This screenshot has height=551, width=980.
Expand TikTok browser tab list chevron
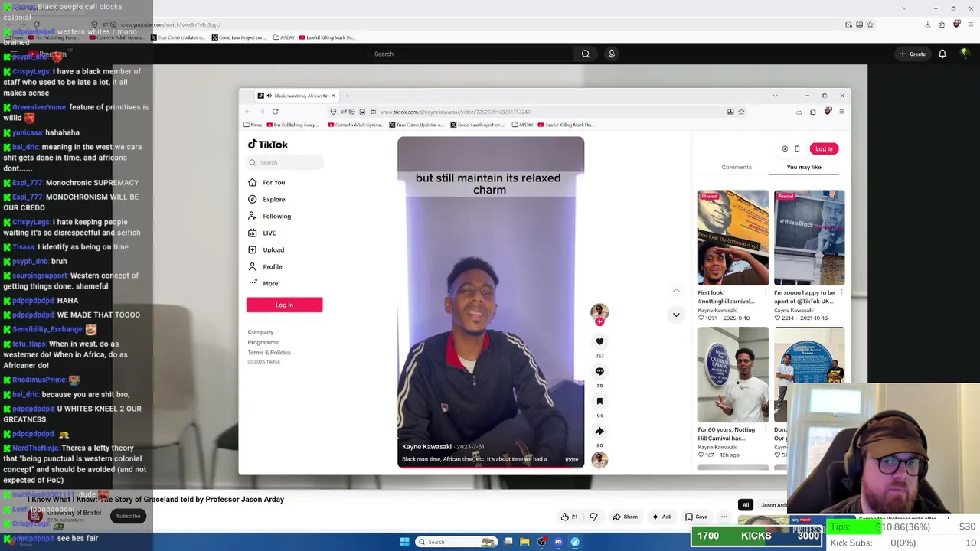[775, 96]
